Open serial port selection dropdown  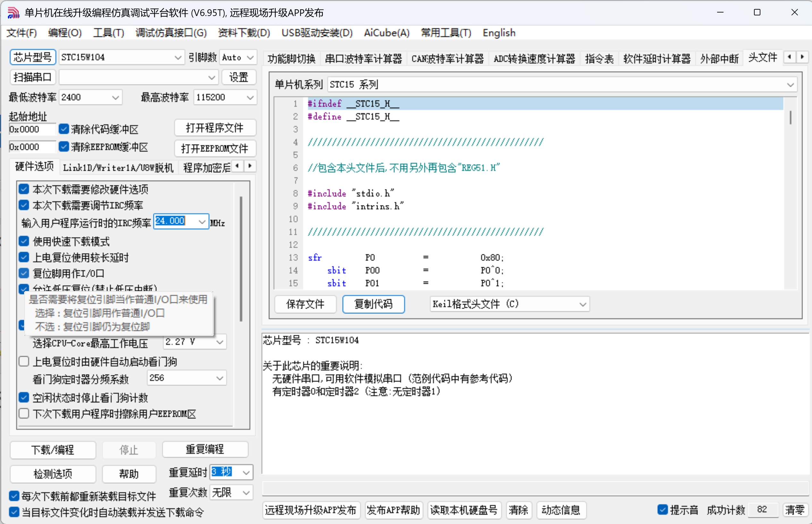[x=138, y=77]
